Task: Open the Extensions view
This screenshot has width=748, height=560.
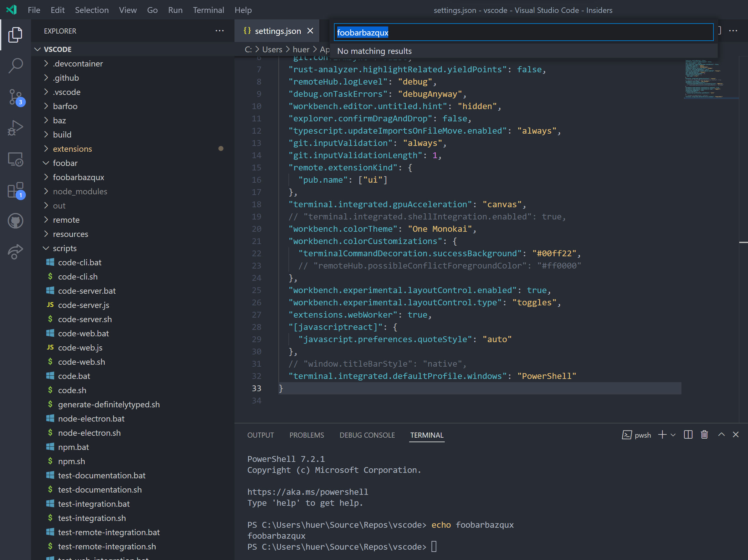Action: pyautogui.click(x=15, y=190)
